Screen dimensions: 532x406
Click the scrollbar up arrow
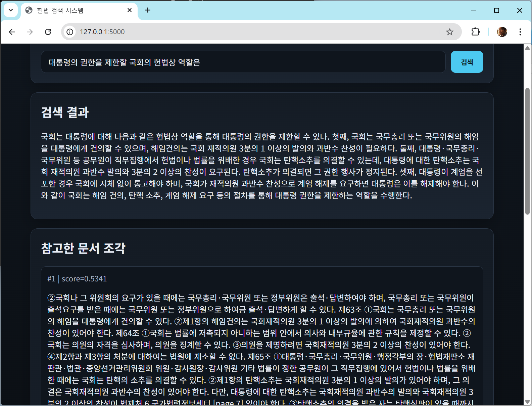coord(527,48)
